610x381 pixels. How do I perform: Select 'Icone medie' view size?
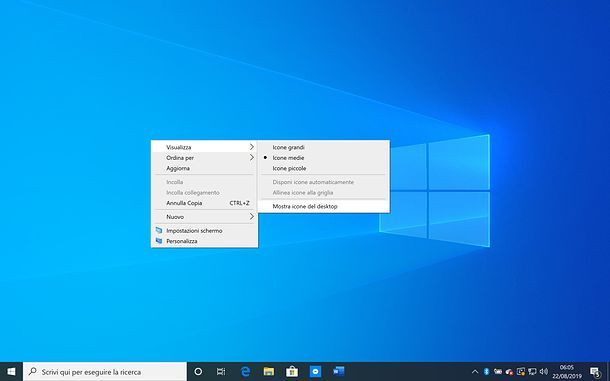pos(323,158)
